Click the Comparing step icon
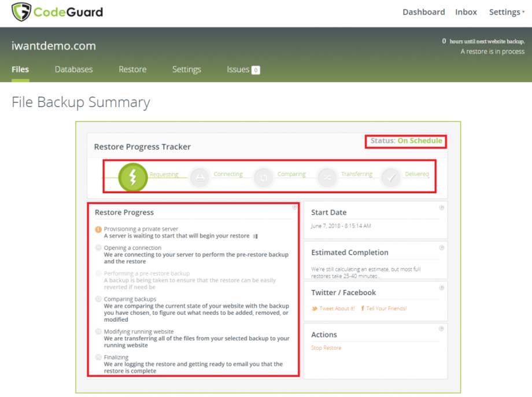The width and height of the screenshot is (532, 397). click(263, 178)
